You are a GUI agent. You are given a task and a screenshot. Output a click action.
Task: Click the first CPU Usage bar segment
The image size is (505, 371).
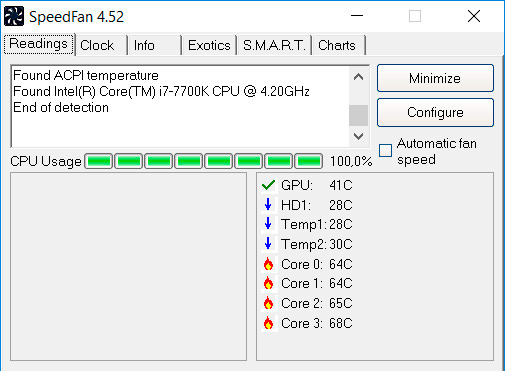coord(98,161)
